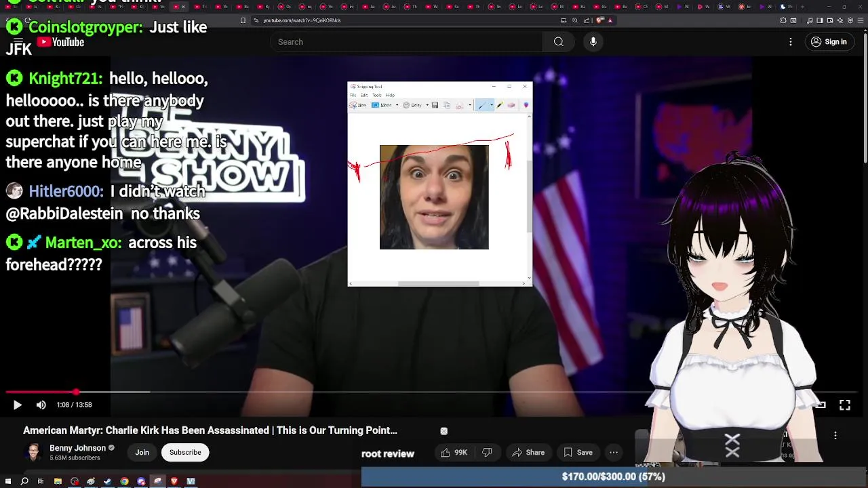Click the Snipping Tool vertical scrollbar

click(x=530, y=197)
